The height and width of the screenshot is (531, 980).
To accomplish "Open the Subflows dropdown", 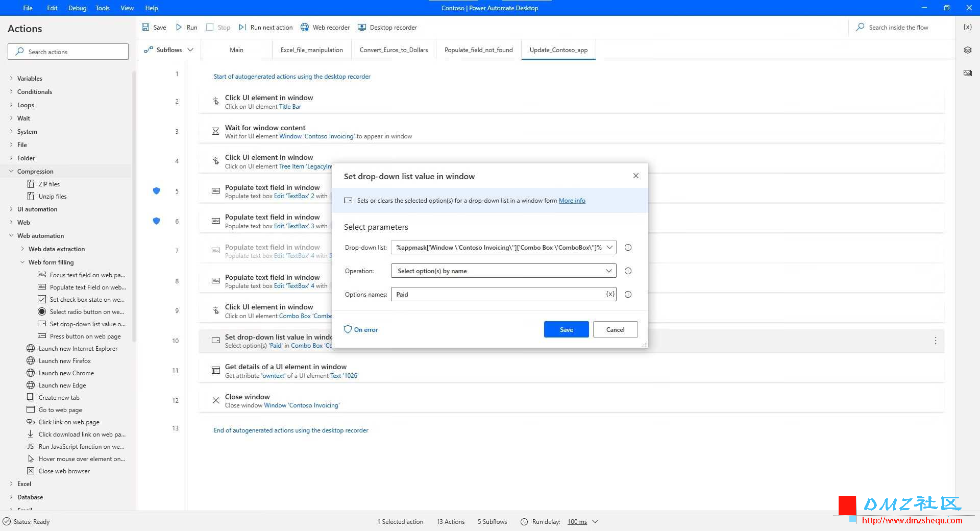I will pos(169,50).
